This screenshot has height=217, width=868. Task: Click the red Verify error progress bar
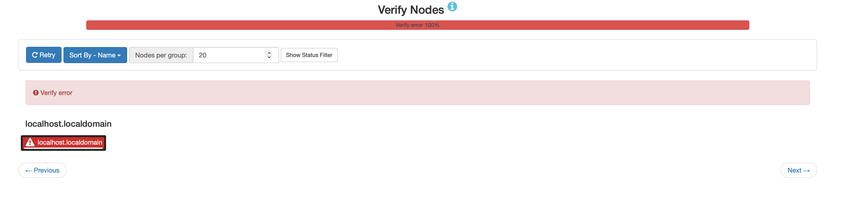(417, 25)
